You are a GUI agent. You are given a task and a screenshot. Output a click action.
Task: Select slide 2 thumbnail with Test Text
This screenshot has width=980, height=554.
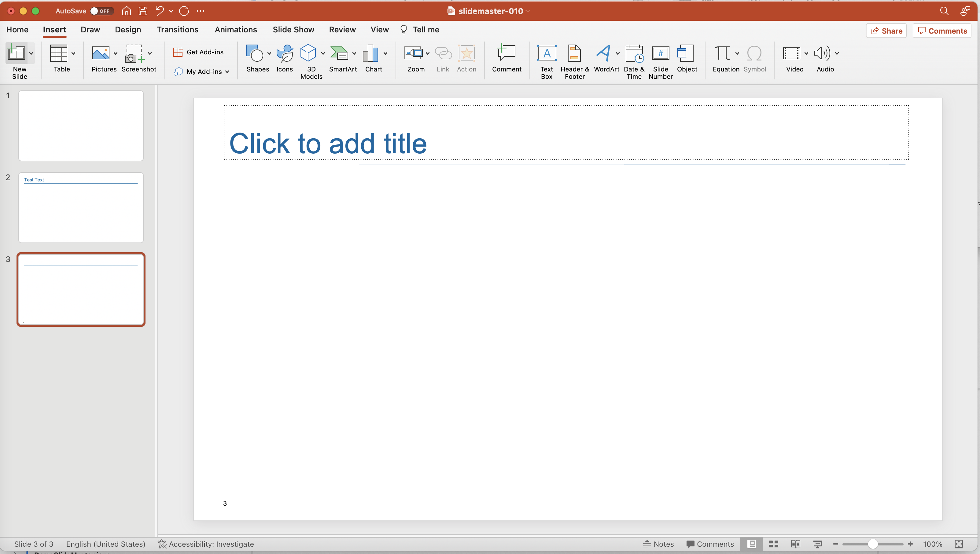(81, 207)
